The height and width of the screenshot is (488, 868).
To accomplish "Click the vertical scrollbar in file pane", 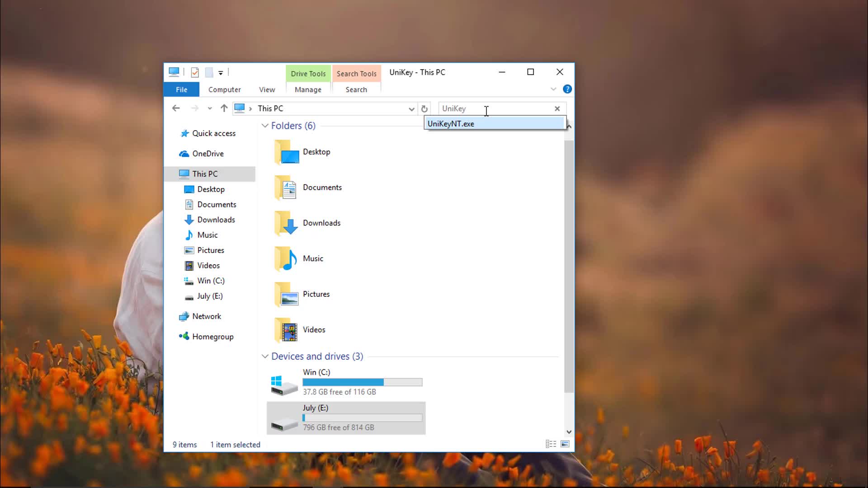I will [x=569, y=267].
